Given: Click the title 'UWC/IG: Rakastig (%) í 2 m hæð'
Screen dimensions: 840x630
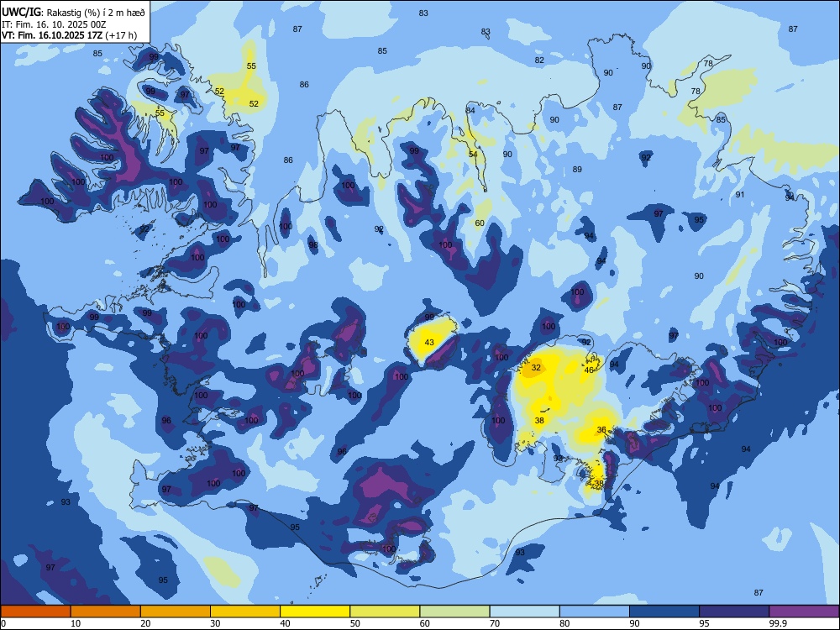Looking at the screenshot, I should click(x=73, y=12).
